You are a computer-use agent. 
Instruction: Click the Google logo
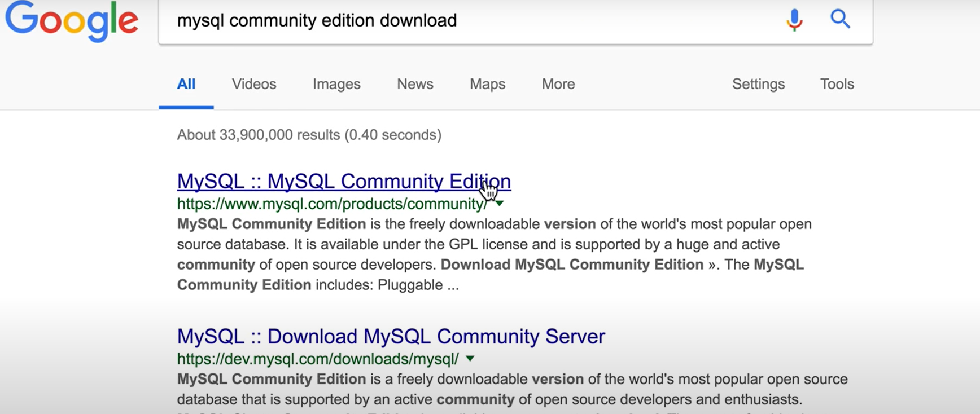pyautogui.click(x=72, y=20)
